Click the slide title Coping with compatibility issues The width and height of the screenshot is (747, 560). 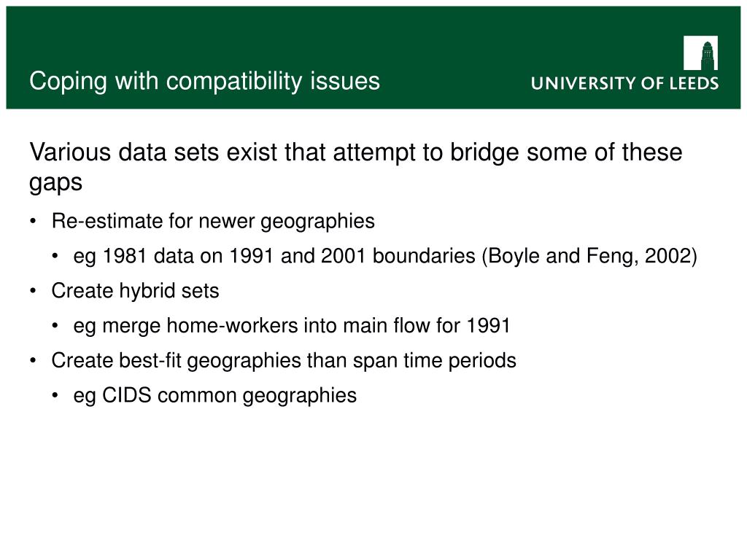[x=204, y=81]
